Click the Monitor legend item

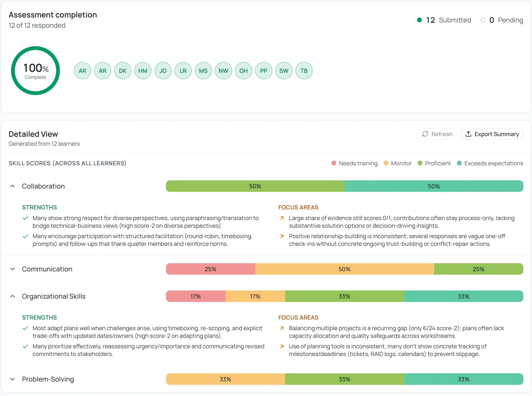pos(398,163)
